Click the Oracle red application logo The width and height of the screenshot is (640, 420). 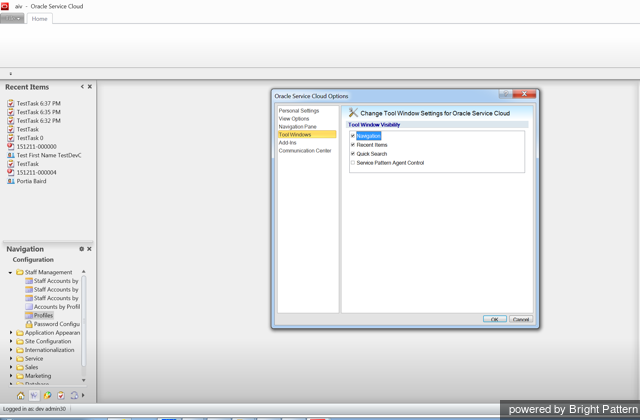(5, 6)
